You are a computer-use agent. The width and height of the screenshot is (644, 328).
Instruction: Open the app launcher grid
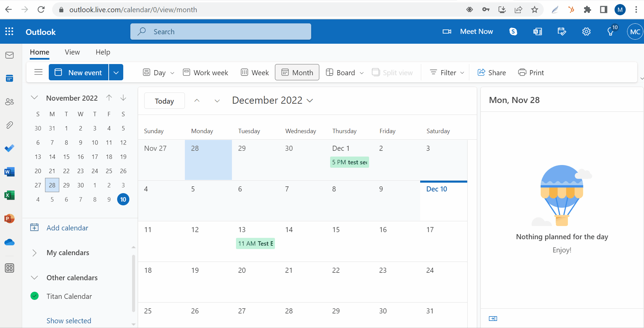9,32
